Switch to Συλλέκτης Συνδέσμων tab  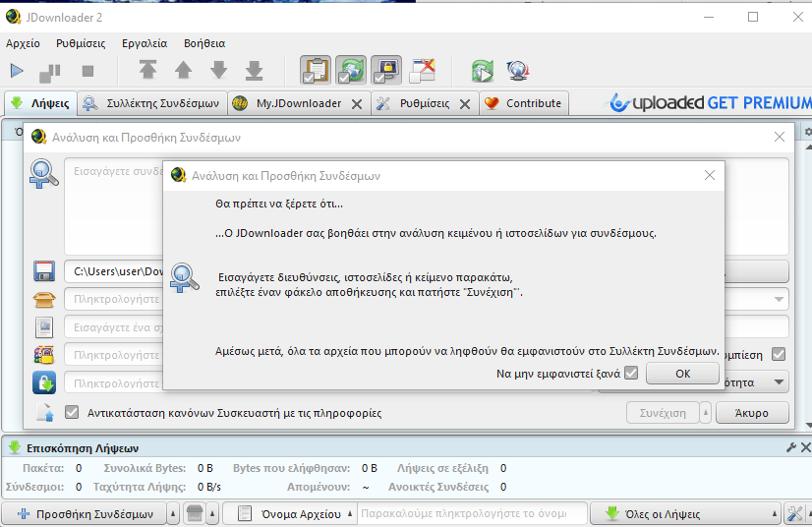pos(152,103)
